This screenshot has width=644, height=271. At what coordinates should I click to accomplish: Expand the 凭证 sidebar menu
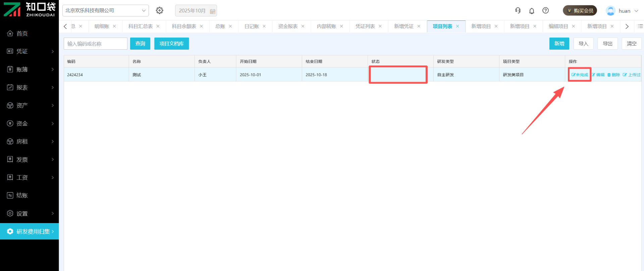pos(30,51)
